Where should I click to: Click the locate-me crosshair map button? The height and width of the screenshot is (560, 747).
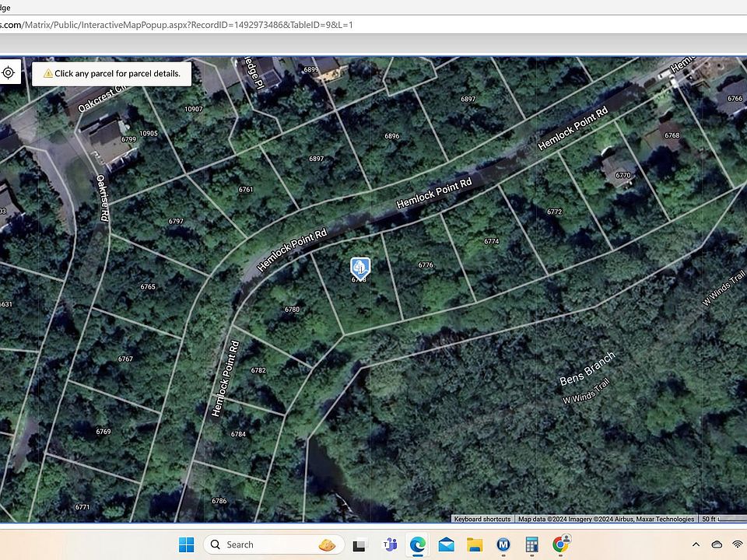click(9, 73)
